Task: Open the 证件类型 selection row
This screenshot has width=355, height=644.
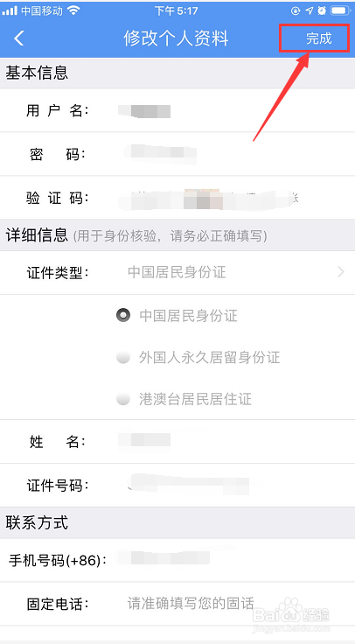Action: [177, 272]
